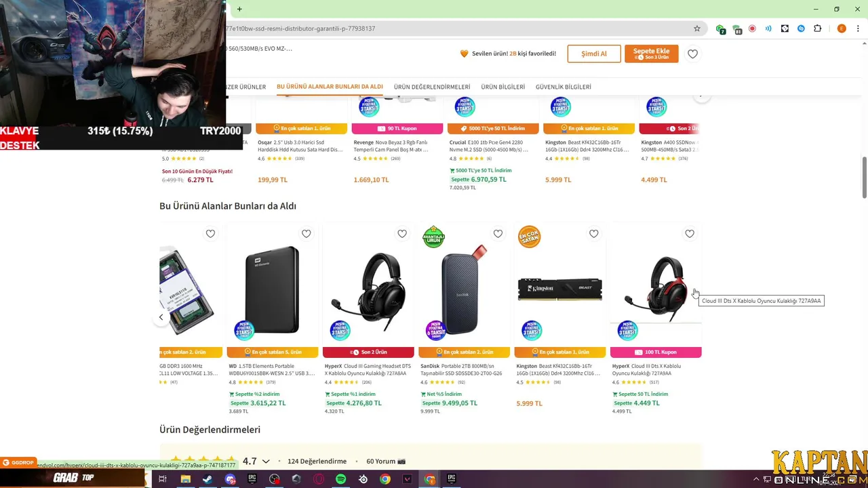Click the Sepete Ekle button

(x=652, y=54)
